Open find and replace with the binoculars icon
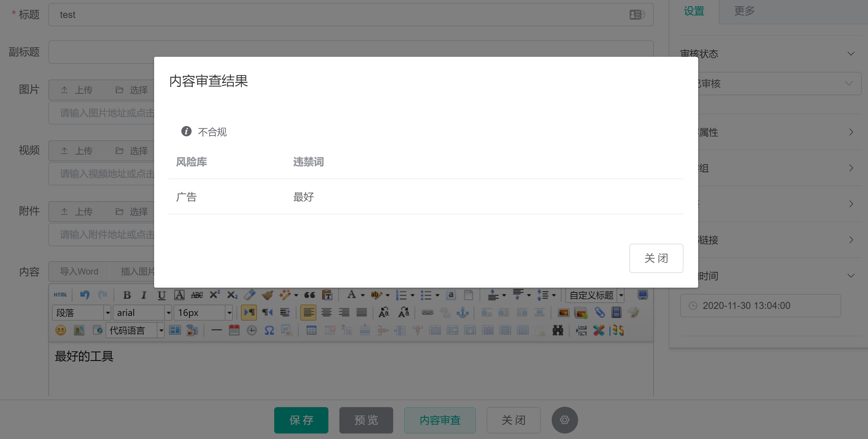The image size is (868, 439). click(558, 331)
